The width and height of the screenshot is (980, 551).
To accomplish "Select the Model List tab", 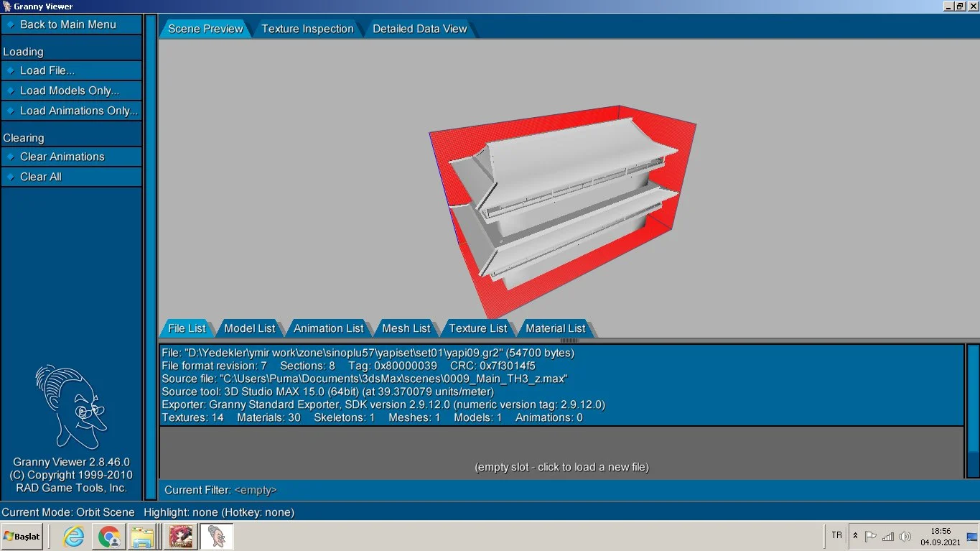I will [249, 328].
